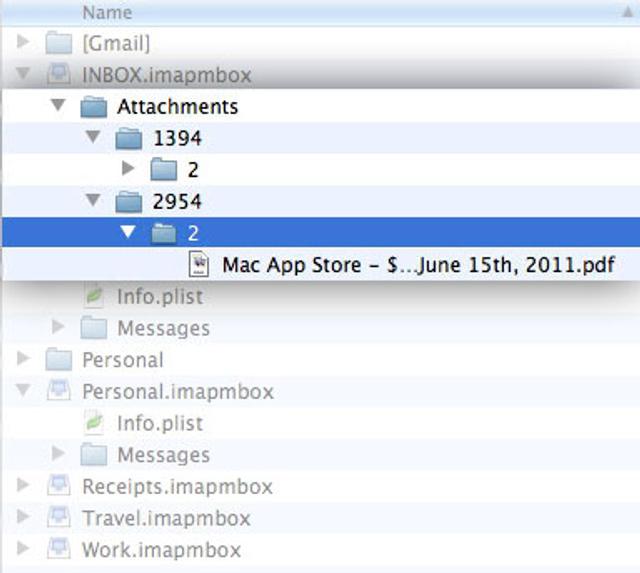Select Info.plist below the PDF file
The width and height of the screenshot is (640, 573).
160,297
